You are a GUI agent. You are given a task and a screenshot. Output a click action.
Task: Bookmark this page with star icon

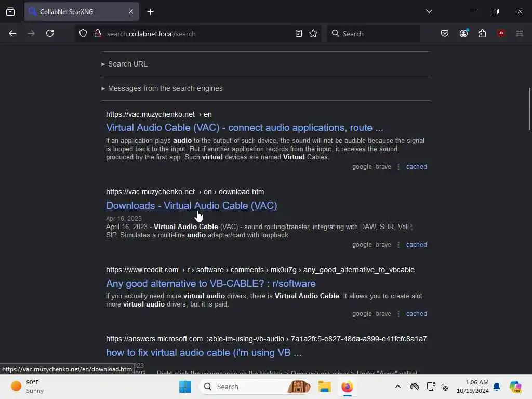click(313, 34)
